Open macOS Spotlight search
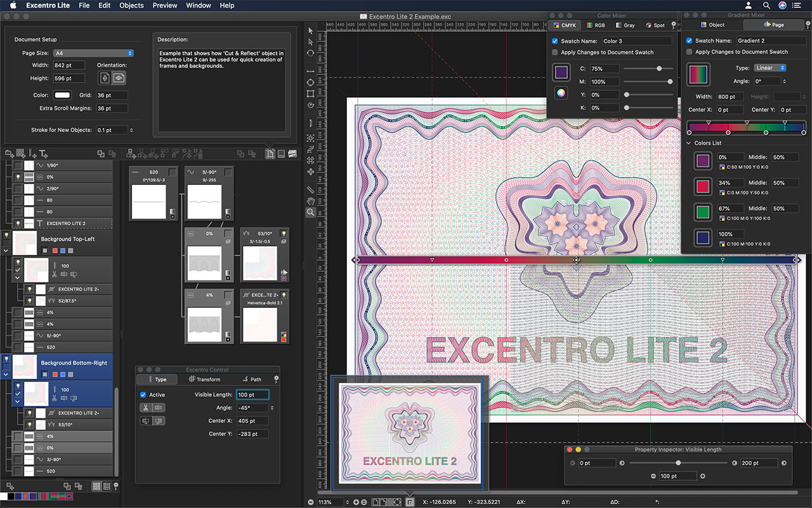The width and height of the screenshot is (812, 508). click(766, 5)
